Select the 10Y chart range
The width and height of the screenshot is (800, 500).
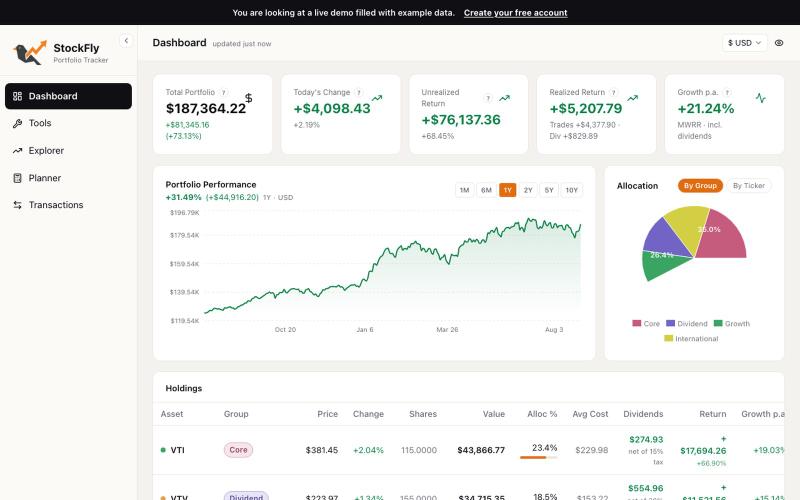tap(571, 190)
